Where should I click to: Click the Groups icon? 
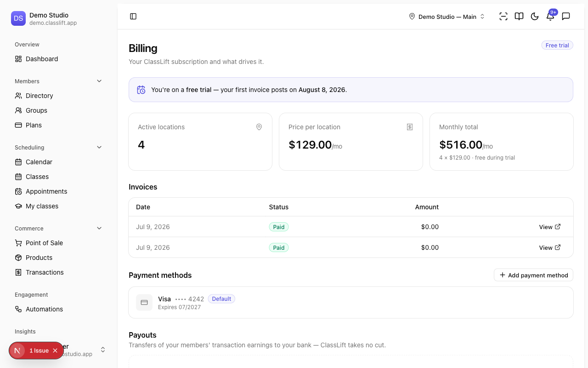(x=18, y=110)
